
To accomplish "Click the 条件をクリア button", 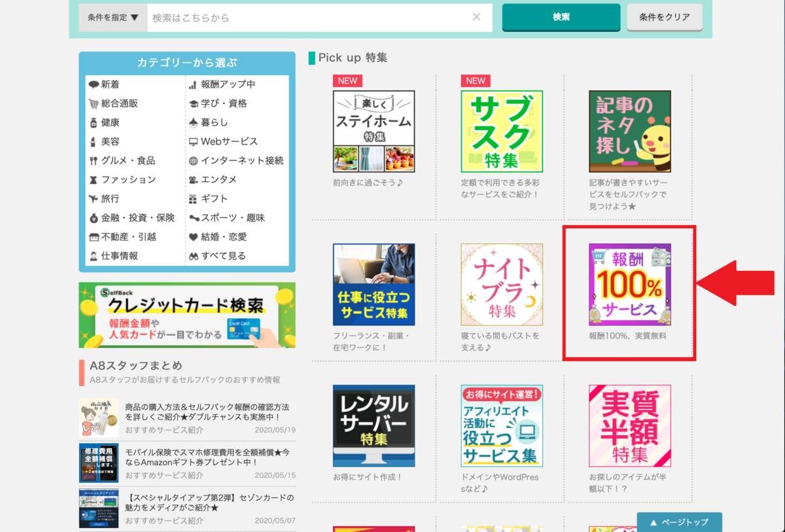I will [x=665, y=17].
